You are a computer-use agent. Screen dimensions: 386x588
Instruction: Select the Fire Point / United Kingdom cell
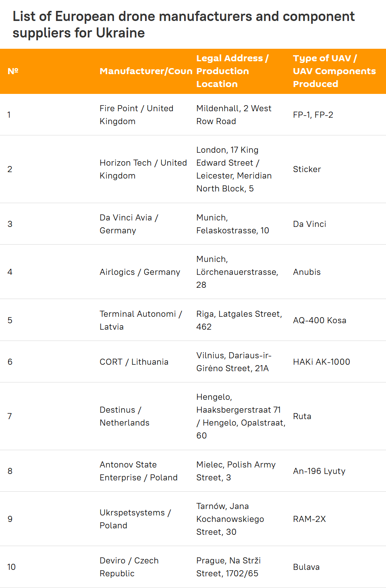tap(137, 115)
